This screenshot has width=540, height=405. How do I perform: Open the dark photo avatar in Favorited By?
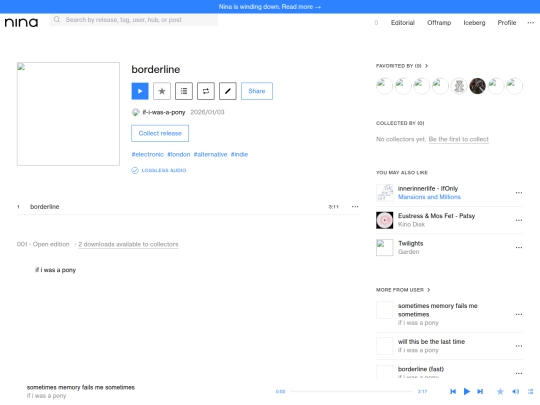(x=477, y=86)
